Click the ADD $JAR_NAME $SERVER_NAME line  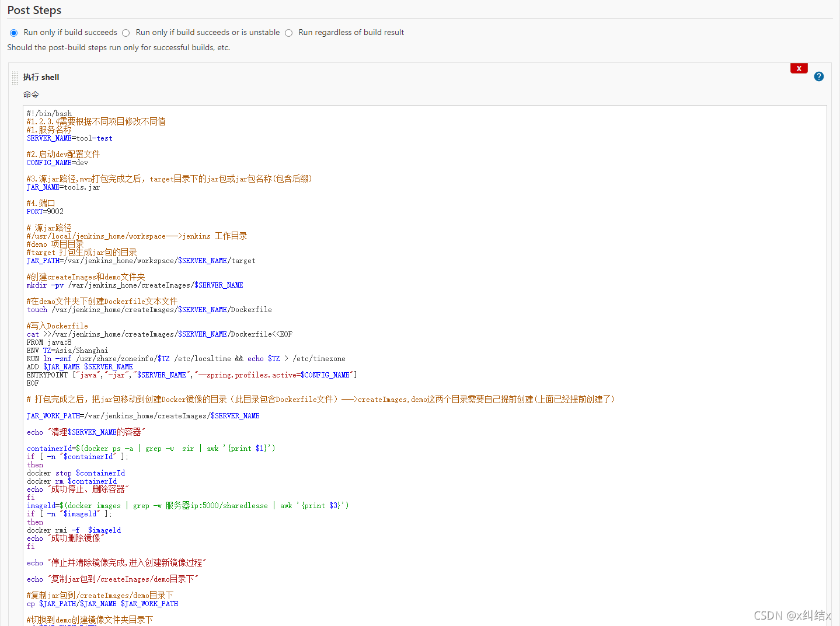point(79,367)
